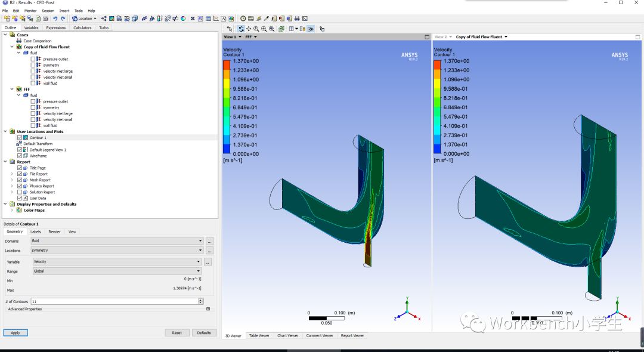Uncheck Default Legend View 1
Viewport: 644px width, 352px height.
point(20,150)
